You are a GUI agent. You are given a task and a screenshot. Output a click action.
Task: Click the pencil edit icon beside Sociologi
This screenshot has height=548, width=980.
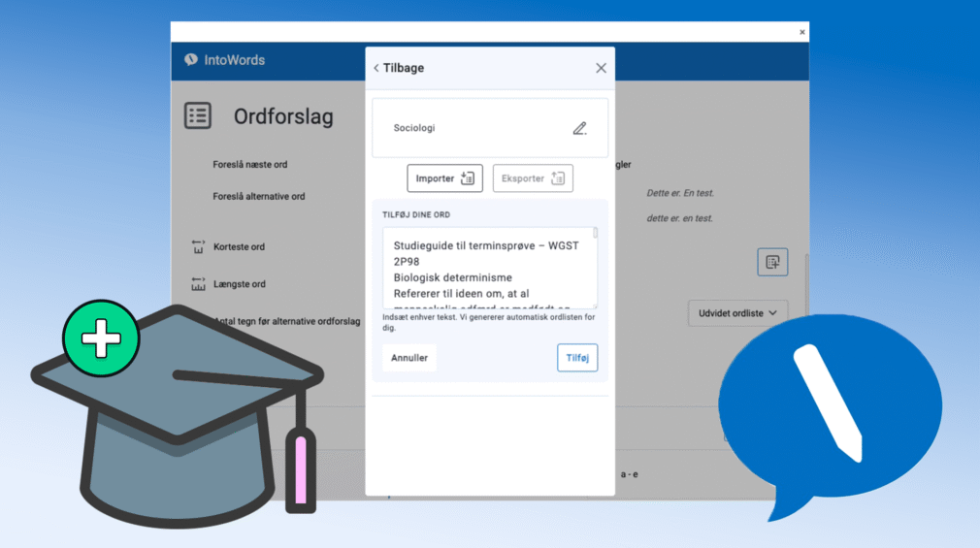pyautogui.click(x=579, y=128)
